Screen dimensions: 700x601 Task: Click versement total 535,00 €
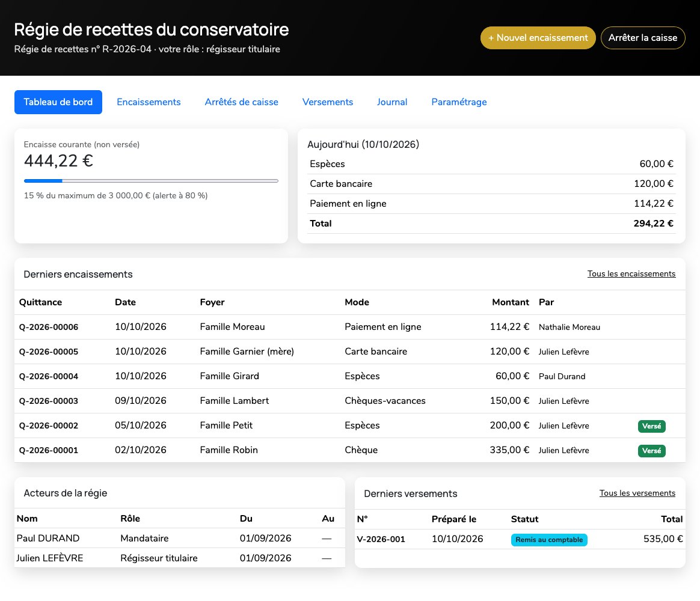point(663,539)
